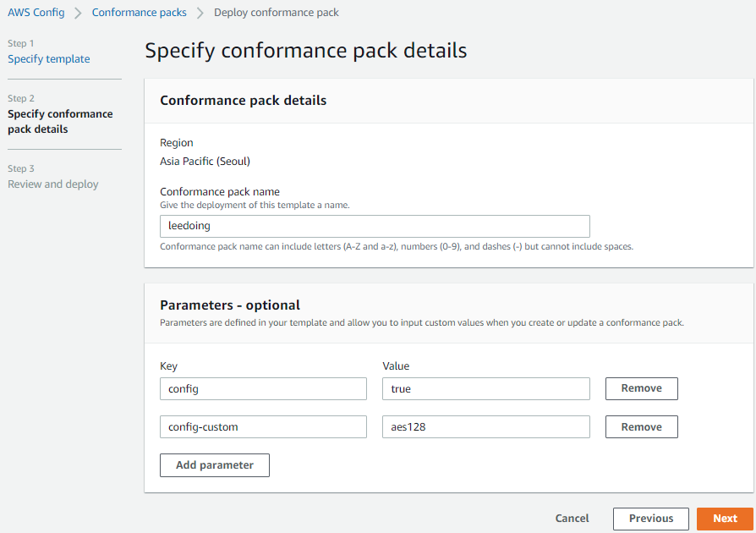
Task: Click the chevron after Conformance packs breadcrumb
Action: click(200, 14)
